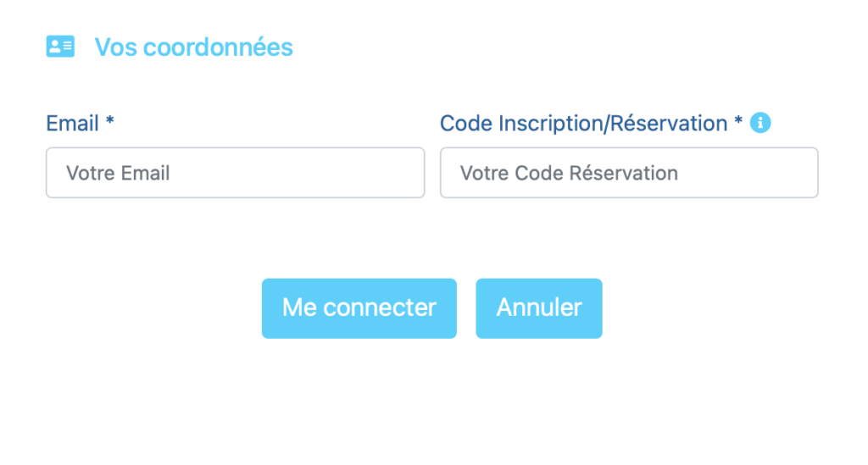868x465 pixels.
Task: Click the Code Inscription/Réservation label
Action: (x=583, y=124)
